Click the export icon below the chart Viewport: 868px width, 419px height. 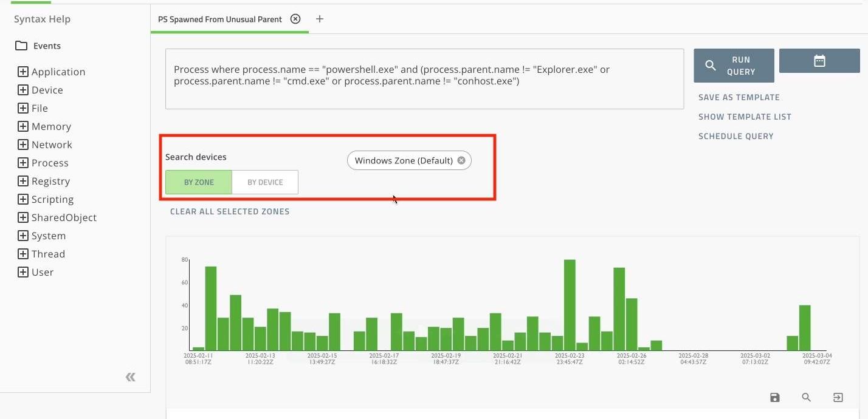(838, 397)
